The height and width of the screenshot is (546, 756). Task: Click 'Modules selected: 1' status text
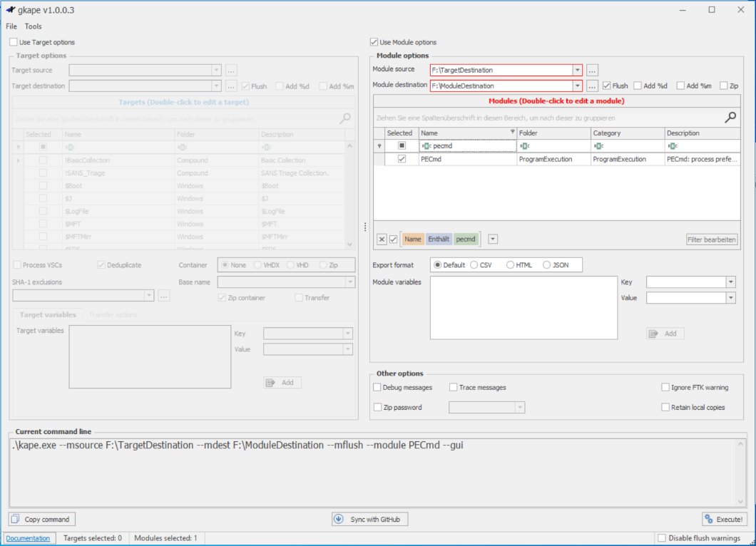click(x=166, y=538)
